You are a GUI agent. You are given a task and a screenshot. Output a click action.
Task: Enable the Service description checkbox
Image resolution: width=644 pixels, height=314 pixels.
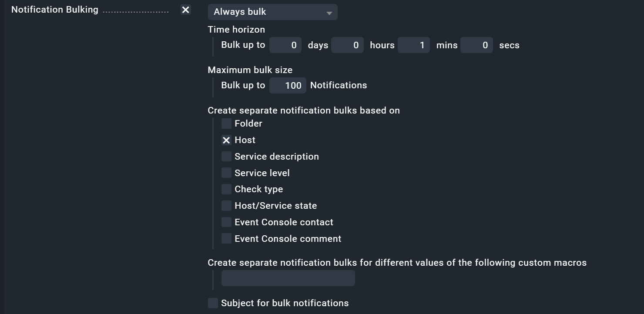pyautogui.click(x=226, y=157)
